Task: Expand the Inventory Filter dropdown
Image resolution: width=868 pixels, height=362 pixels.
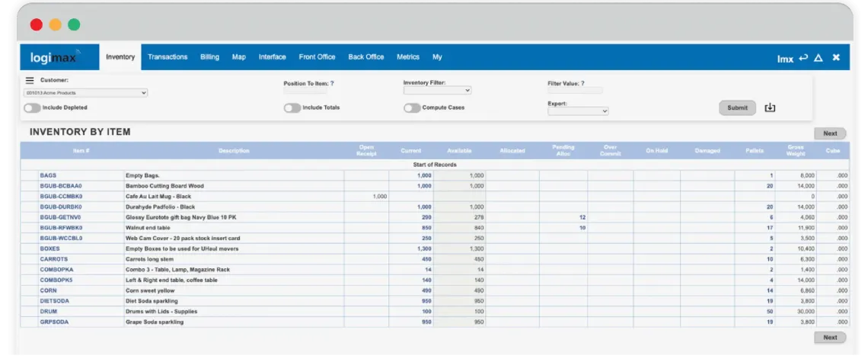Action: pyautogui.click(x=437, y=91)
